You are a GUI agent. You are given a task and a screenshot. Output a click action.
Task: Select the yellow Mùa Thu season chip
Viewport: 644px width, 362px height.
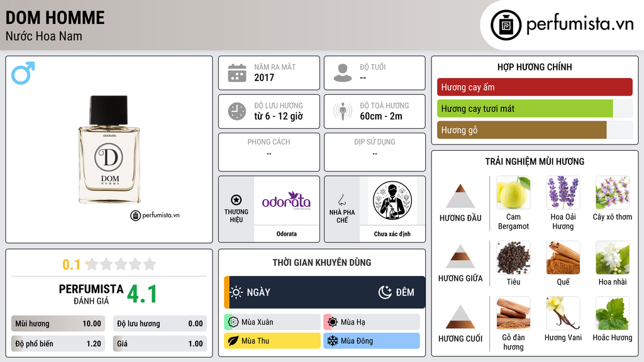[x=272, y=341]
